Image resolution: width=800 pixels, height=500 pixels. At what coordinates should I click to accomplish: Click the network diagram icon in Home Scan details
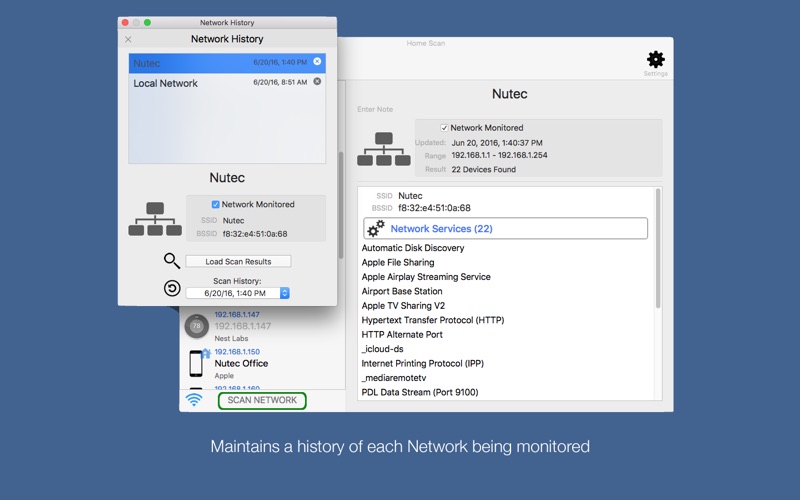point(384,149)
